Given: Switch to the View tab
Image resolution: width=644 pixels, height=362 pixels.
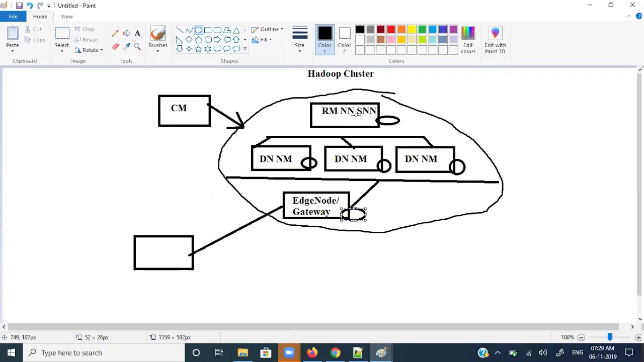Looking at the screenshot, I should pyautogui.click(x=66, y=17).
